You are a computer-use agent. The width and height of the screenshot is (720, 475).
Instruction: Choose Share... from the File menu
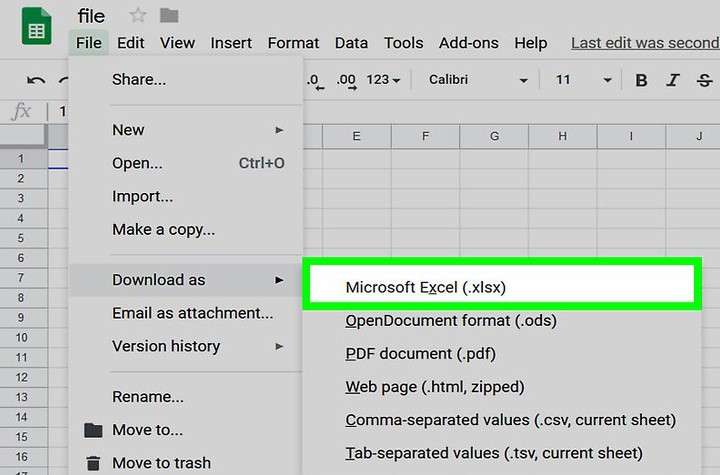point(186,79)
